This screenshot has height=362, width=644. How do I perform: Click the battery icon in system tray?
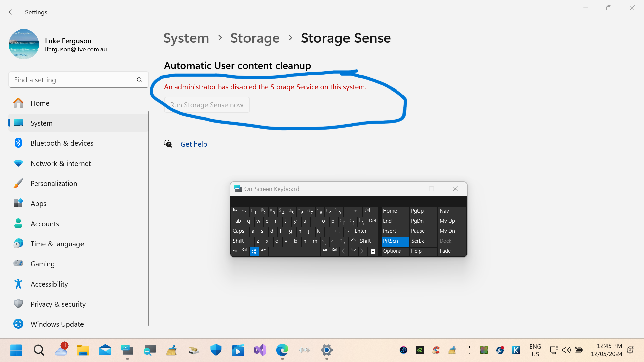[578, 350]
